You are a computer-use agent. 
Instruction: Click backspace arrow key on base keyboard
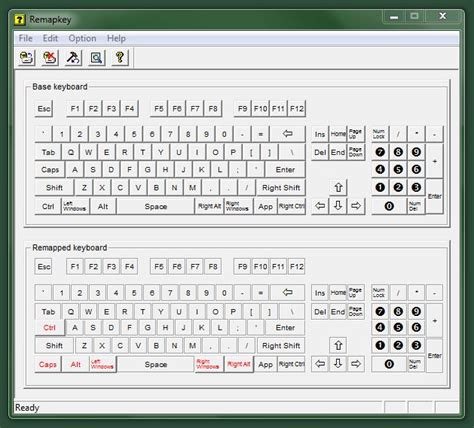point(288,134)
